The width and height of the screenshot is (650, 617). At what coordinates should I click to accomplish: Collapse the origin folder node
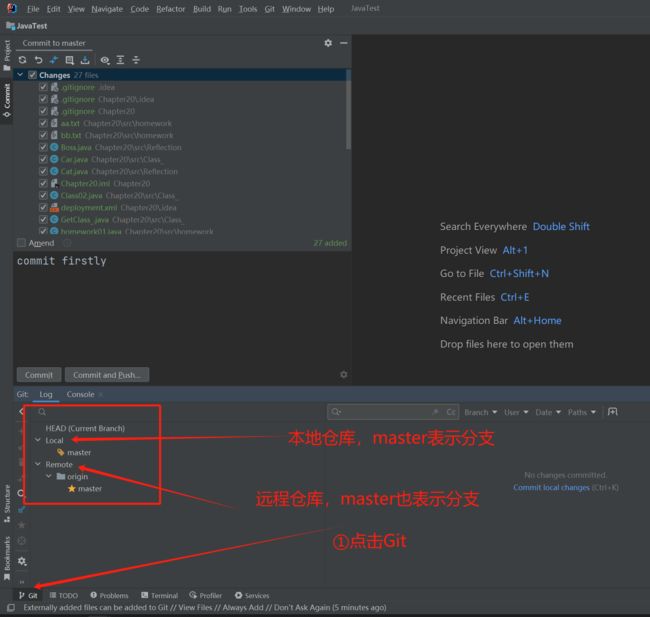point(49,476)
